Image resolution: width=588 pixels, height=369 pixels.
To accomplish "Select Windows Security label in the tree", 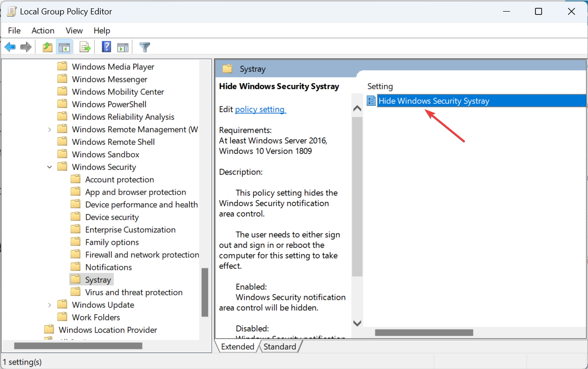I will tap(104, 167).
